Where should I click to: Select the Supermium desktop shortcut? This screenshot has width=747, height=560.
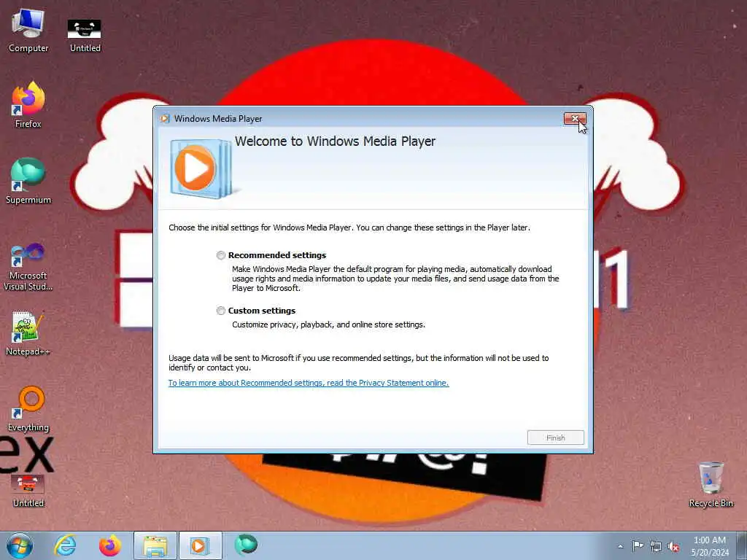[x=28, y=181]
